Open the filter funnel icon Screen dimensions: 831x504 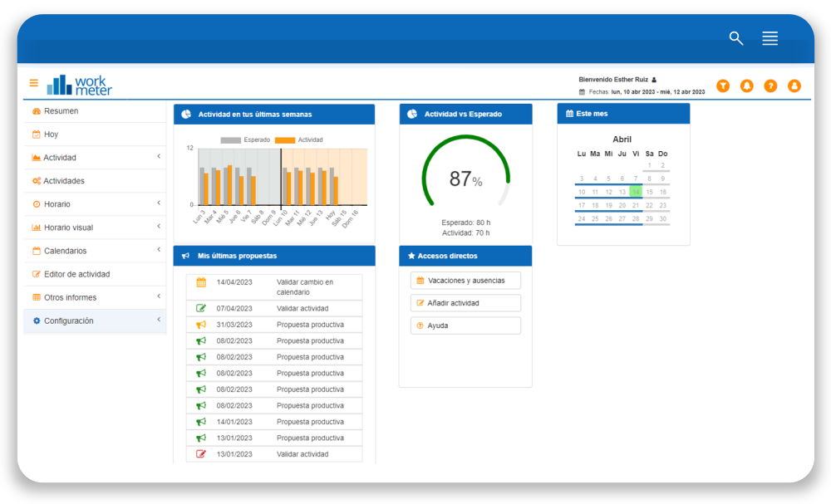[x=723, y=86]
